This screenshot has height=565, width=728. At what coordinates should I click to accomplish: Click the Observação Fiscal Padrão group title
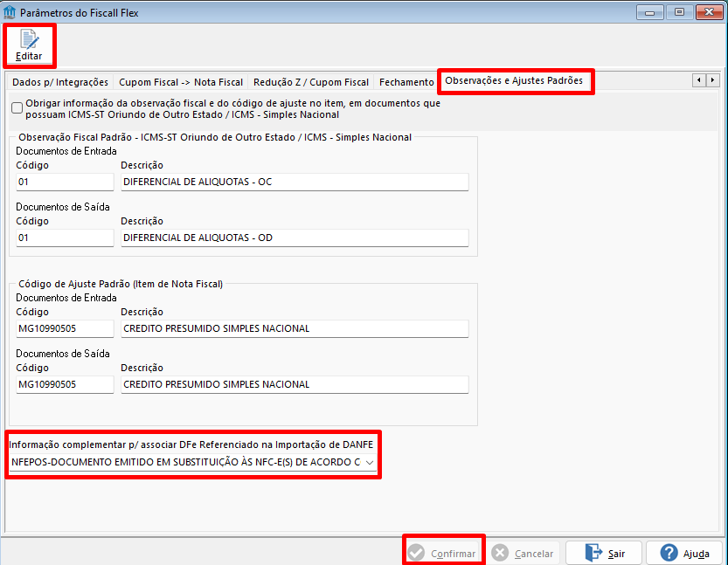[x=215, y=137]
